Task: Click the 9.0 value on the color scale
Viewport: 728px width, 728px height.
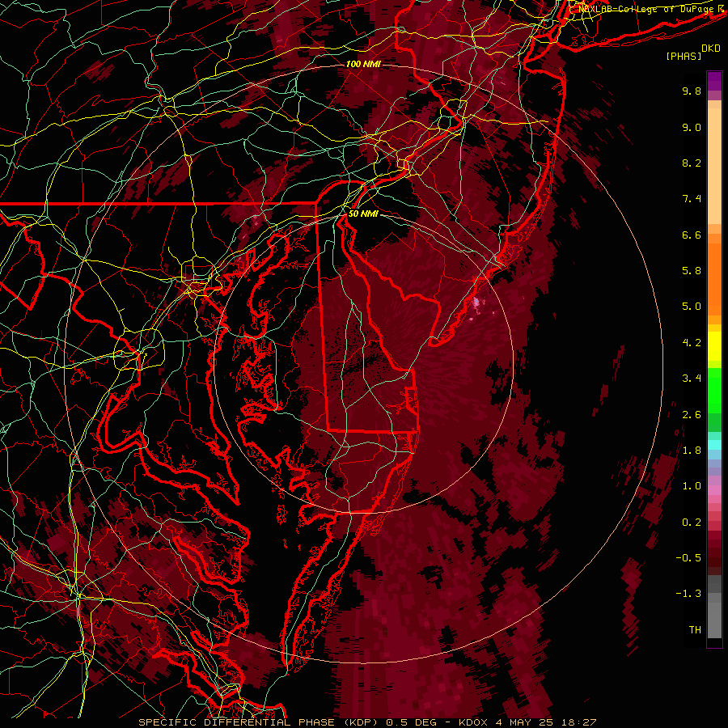Action: (x=692, y=127)
